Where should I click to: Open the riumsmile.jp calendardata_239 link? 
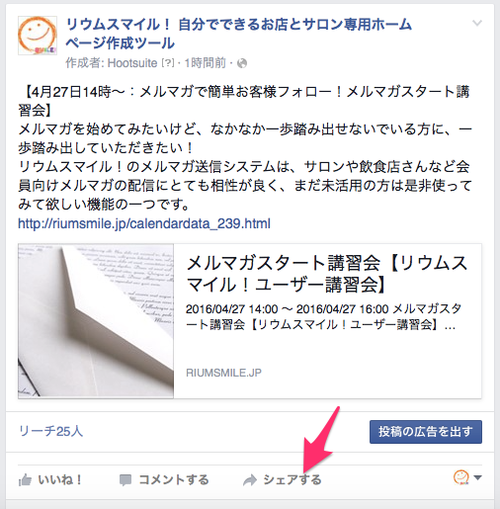144,224
